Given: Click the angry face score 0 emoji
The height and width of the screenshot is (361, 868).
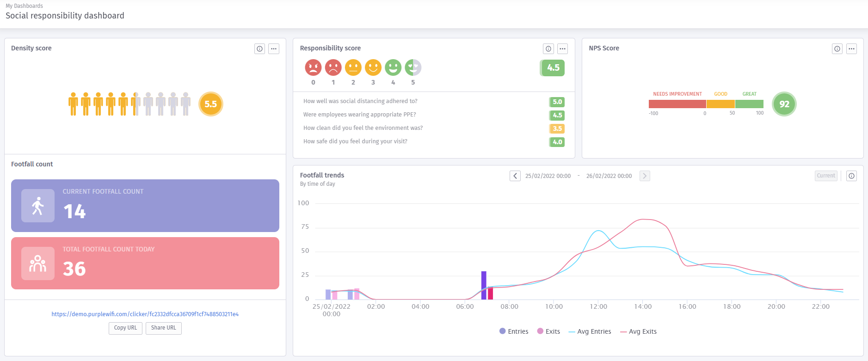Looking at the screenshot, I should point(313,67).
